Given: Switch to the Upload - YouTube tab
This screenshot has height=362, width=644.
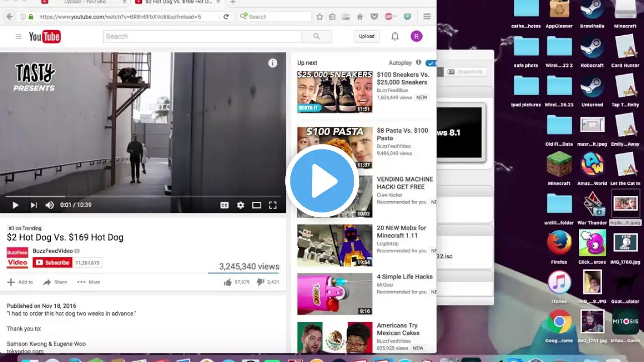Looking at the screenshot, I should [x=84, y=2].
